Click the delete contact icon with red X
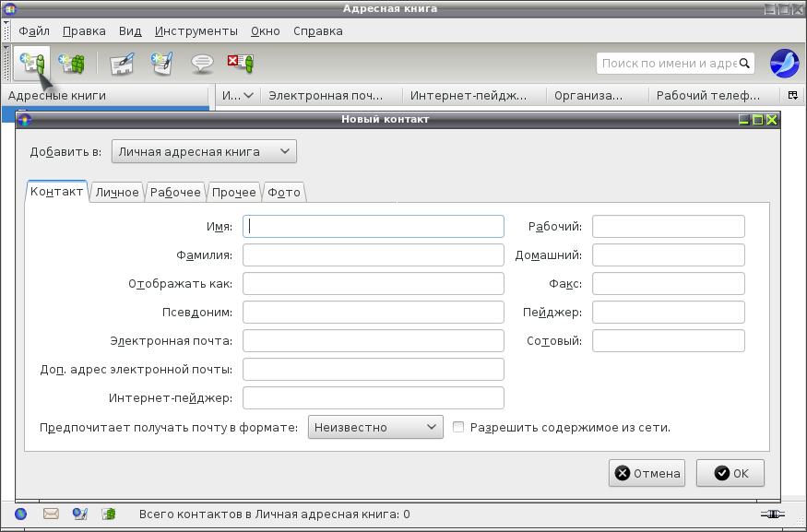This screenshot has height=532, width=807. pos(241,64)
